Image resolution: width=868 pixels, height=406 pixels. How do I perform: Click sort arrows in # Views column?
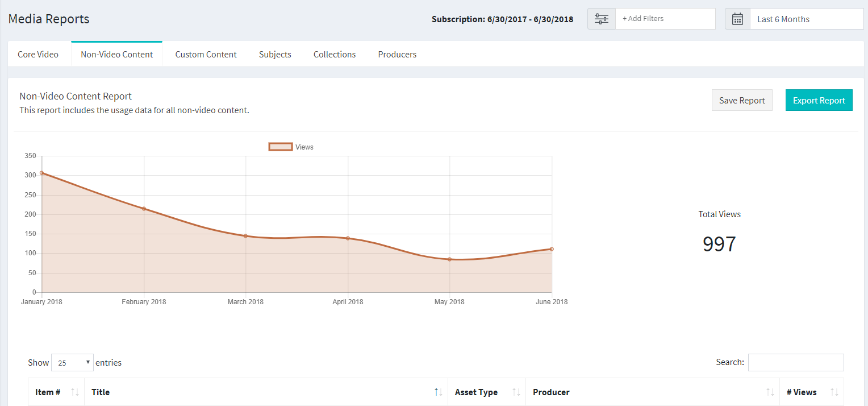(x=834, y=392)
